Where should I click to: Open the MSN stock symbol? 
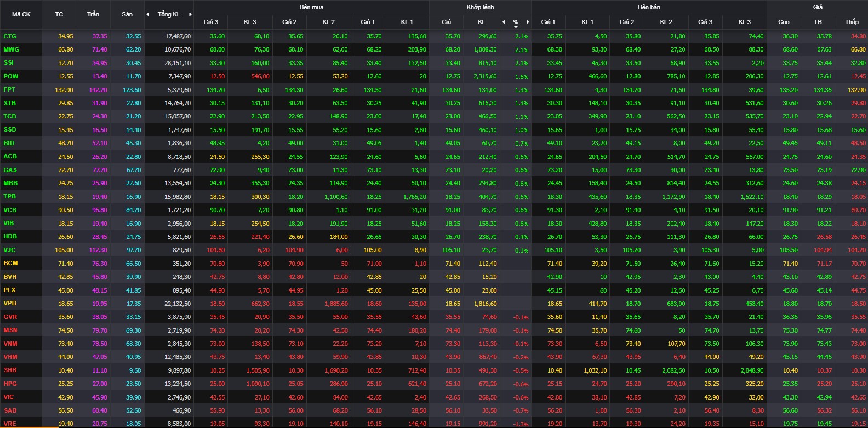click(x=10, y=330)
